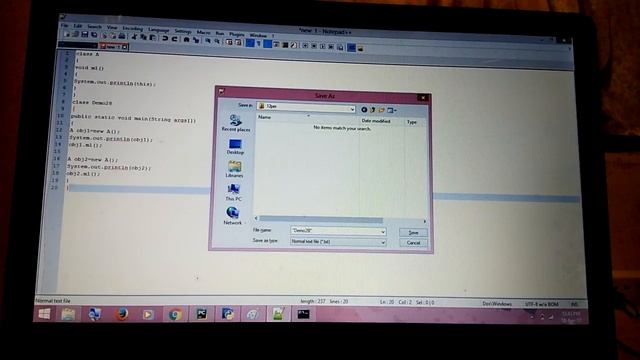Sort by the Date modified column header
Viewport: 640px width, 360px height.
click(376, 121)
